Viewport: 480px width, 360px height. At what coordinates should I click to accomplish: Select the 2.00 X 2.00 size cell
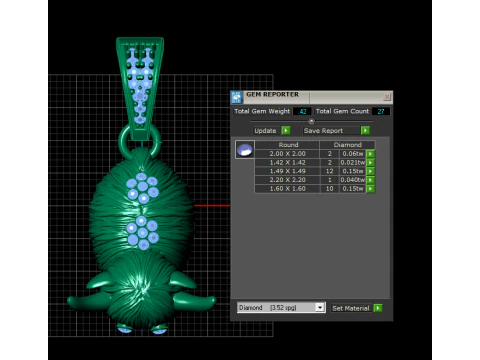coord(287,154)
